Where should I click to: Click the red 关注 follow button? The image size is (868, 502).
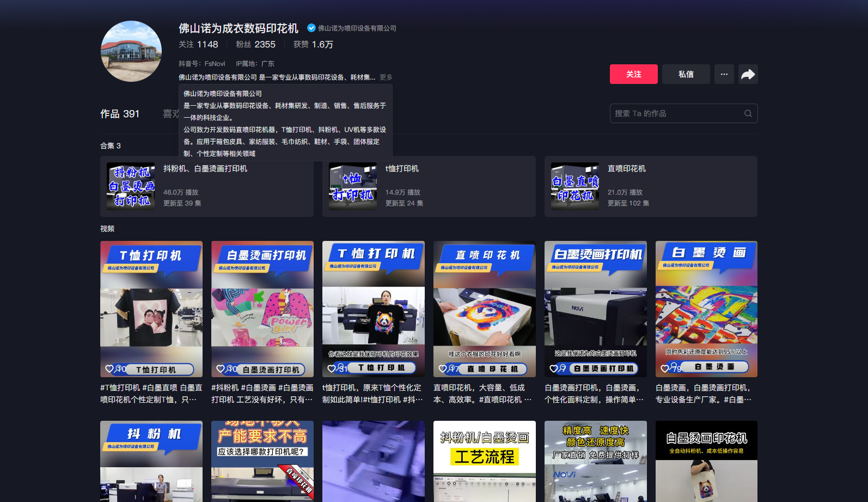click(633, 74)
